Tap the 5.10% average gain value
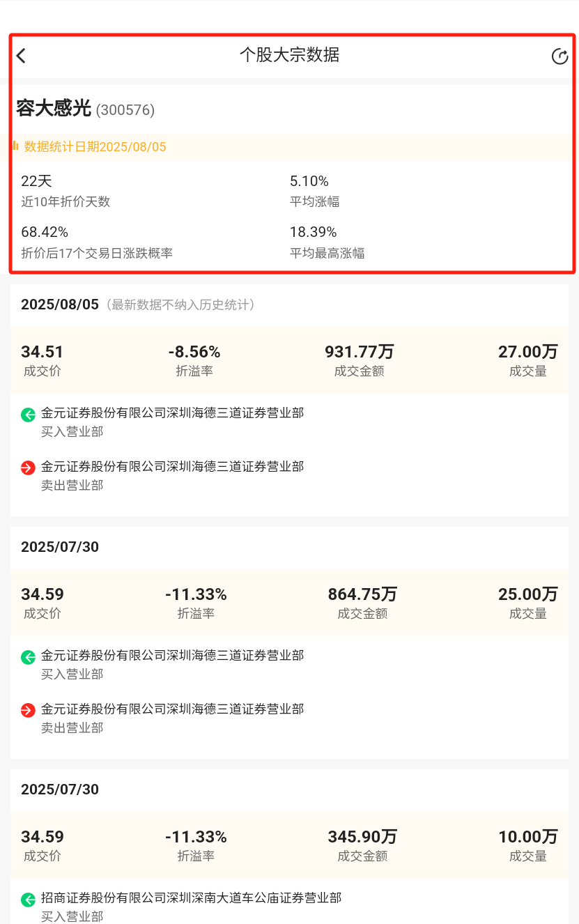 tap(309, 181)
